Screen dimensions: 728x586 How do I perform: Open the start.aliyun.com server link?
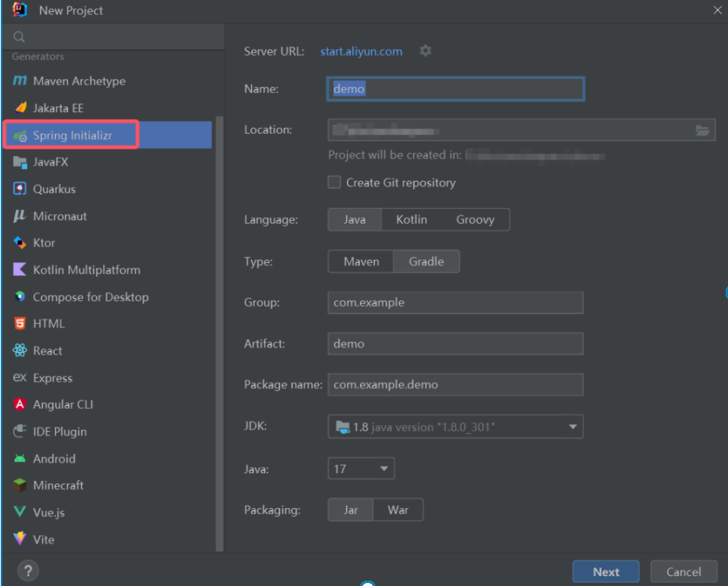361,51
